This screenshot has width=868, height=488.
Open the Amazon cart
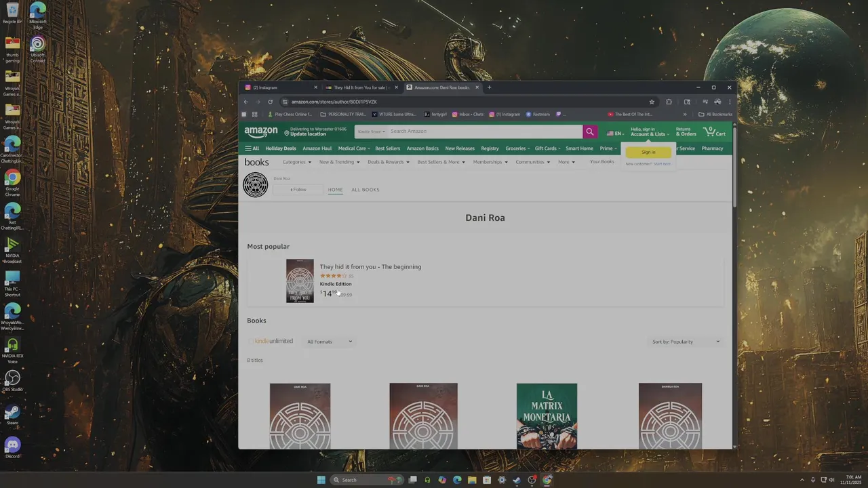pos(715,131)
